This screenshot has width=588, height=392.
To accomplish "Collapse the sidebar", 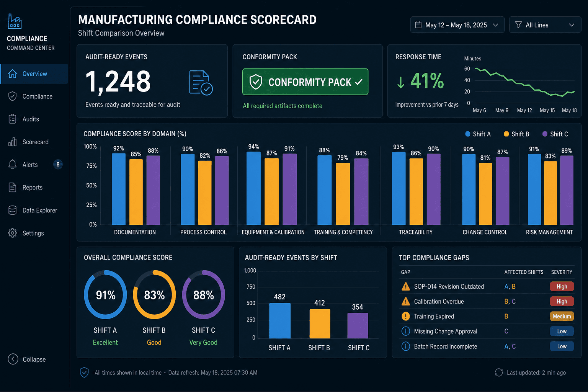I will coord(27,359).
